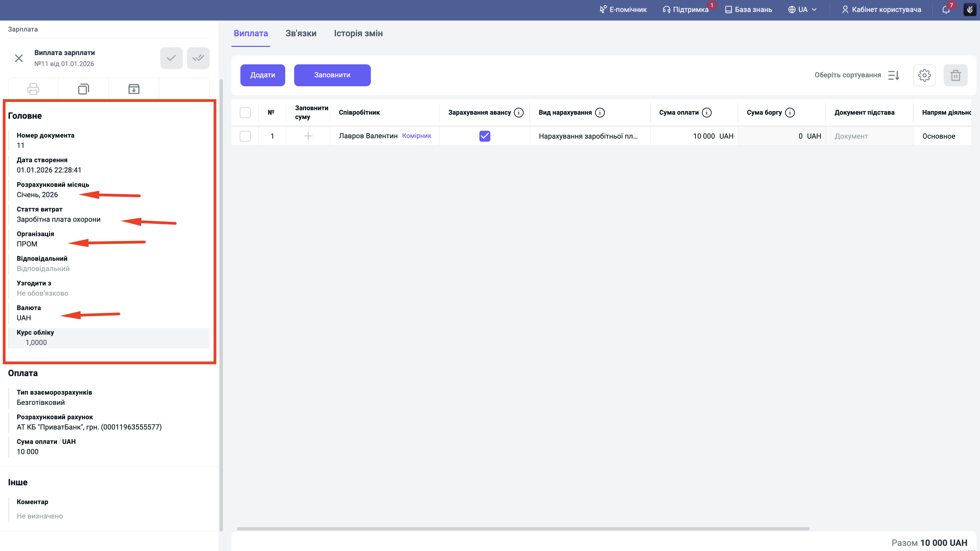Click the print document icon
Image resolution: width=980 pixels, height=551 pixels.
coord(33,89)
